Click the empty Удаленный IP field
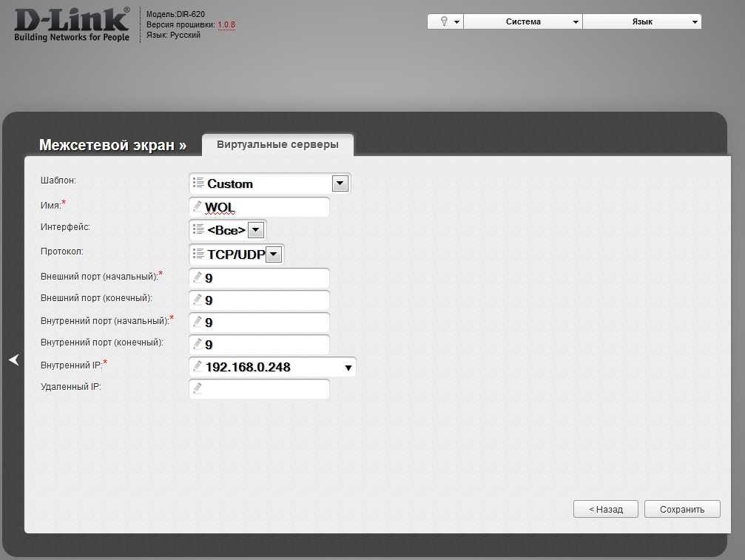745x560 pixels. coord(259,389)
